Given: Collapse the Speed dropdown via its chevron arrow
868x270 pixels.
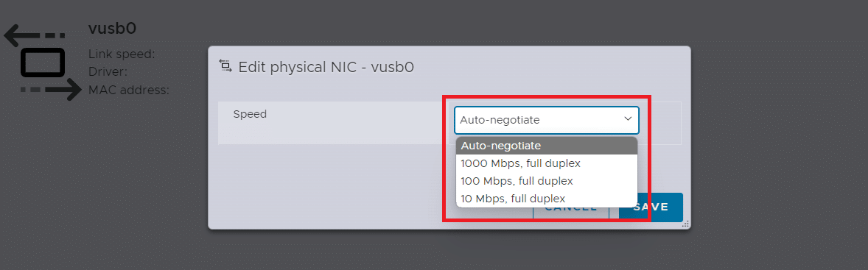Looking at the screenshot, I should (628, 118).
